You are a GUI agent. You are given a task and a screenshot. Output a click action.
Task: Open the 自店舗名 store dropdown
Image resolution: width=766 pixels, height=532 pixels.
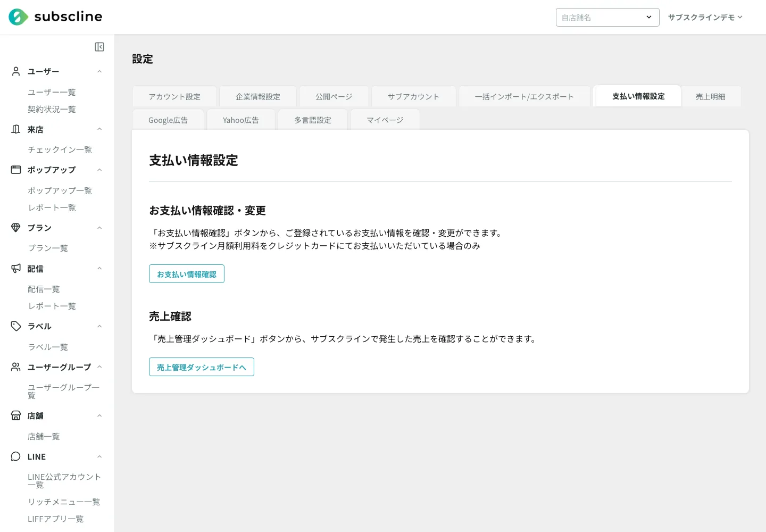tap(607, 17)
